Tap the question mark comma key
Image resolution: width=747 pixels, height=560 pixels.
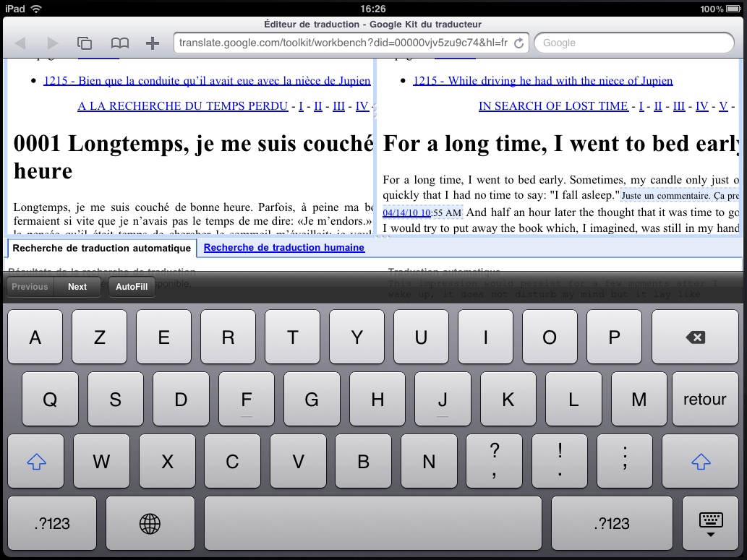coord(494,461)
